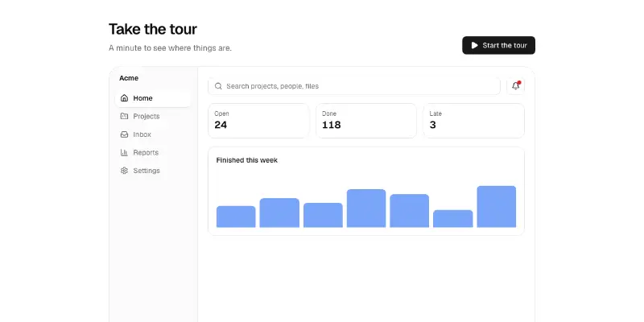Open Projects in the sidebar
Screen dimensions: 644x322
(x=153, y=116)
